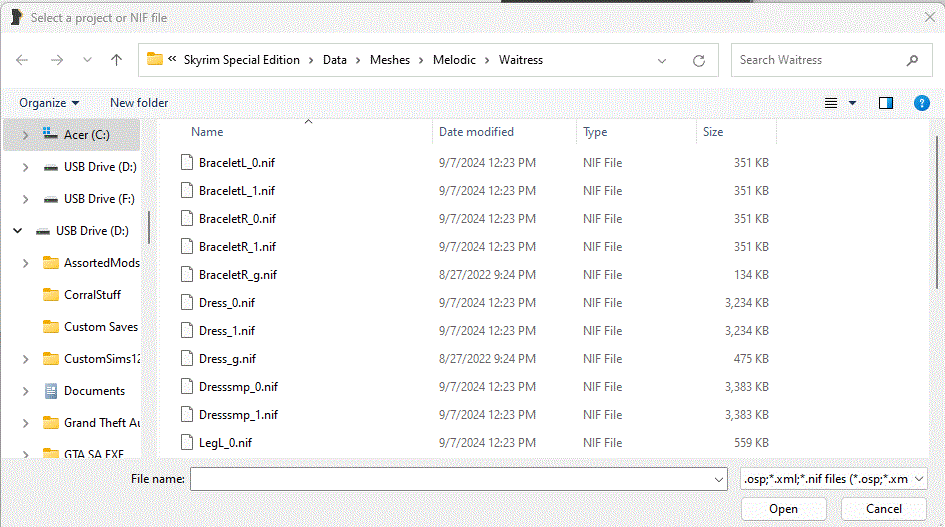This screenshot has width=945, height=527.
Task: Select BraceletR_0.nif file
Action: coord(237,219)
